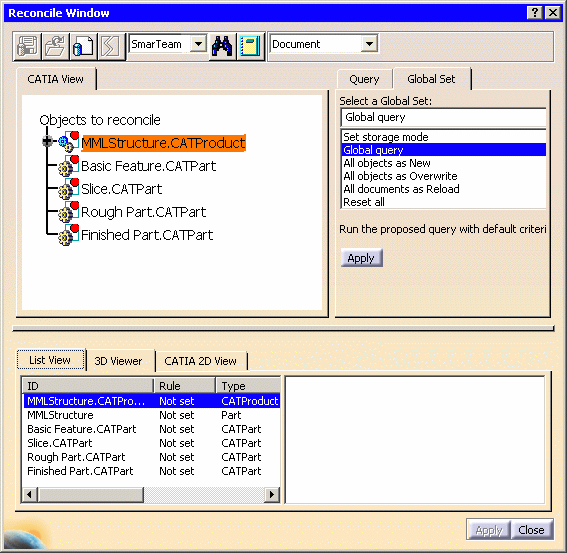Click the Close button
Viewport: 567px width, 553px height.
tap(531, 530)
